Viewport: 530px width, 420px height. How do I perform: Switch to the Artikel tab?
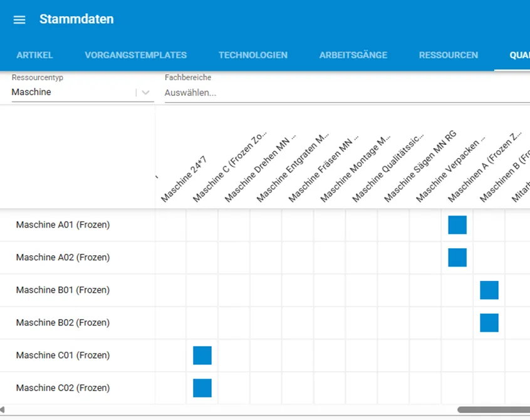click(34, 55)
